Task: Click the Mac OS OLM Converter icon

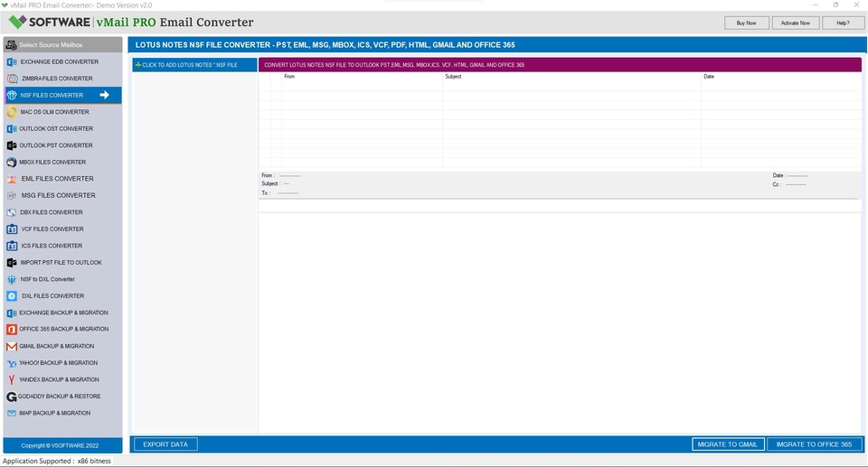Action: click(12, 112)
